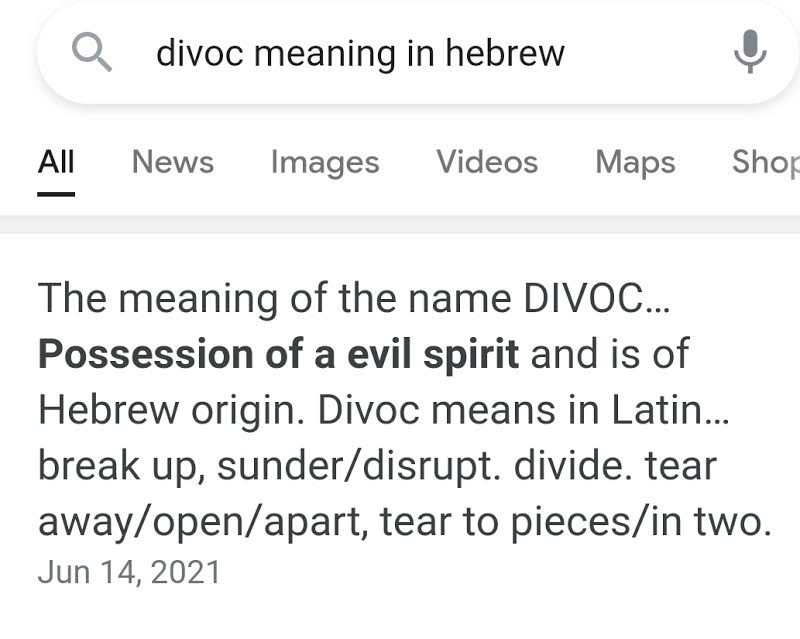The image size is (800, 639).
Task: Select bold text 'Possession of a evil spirit'
Action: pos(279,354)
